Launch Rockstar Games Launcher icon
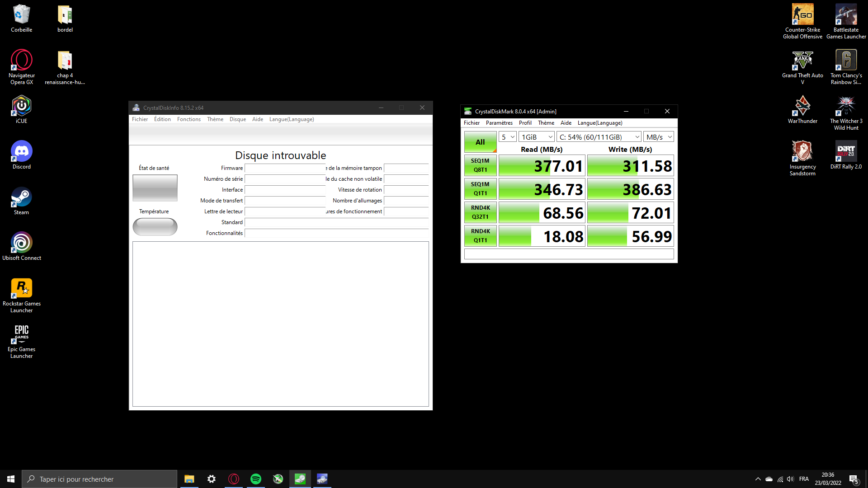This screenshot has width=868, height=488. tap(21, 292)
